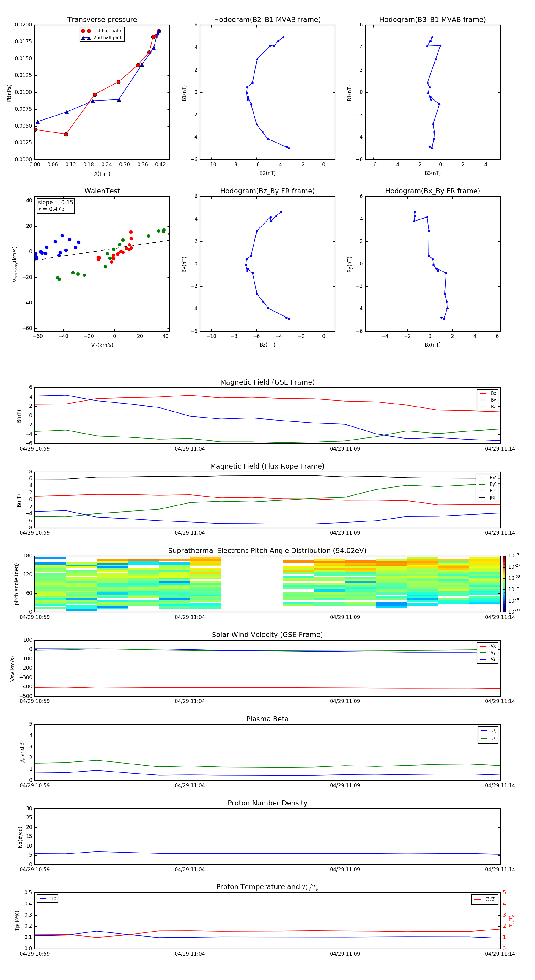The image size is (535, 980).
Task: Click the 'slope = 0.15' annotation
Action: (56, 203)
